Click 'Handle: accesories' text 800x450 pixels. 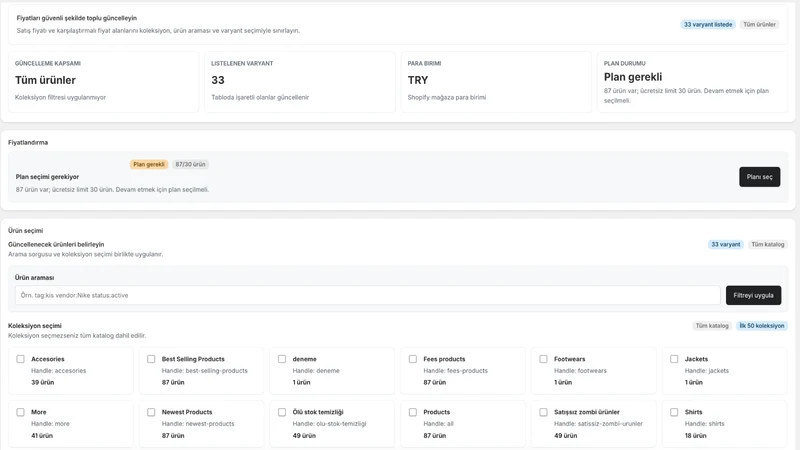pyautogui.click(x=59, y=371)
